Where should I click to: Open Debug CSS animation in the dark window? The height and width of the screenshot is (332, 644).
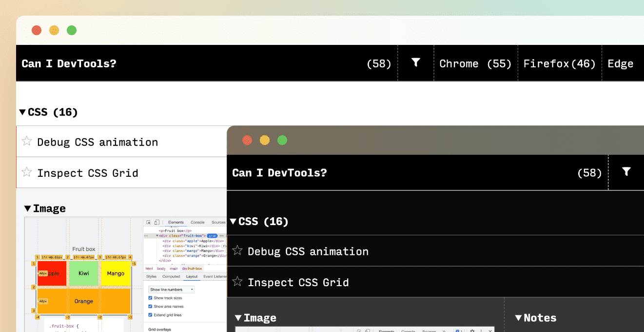[x=308, y=251]
